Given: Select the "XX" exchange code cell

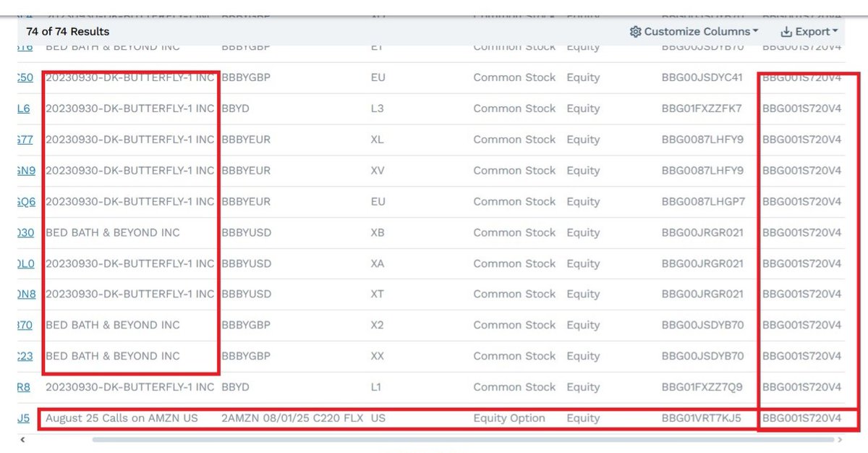Looking at the screenshot, I should pyautogui.click(x=378, y=356).
